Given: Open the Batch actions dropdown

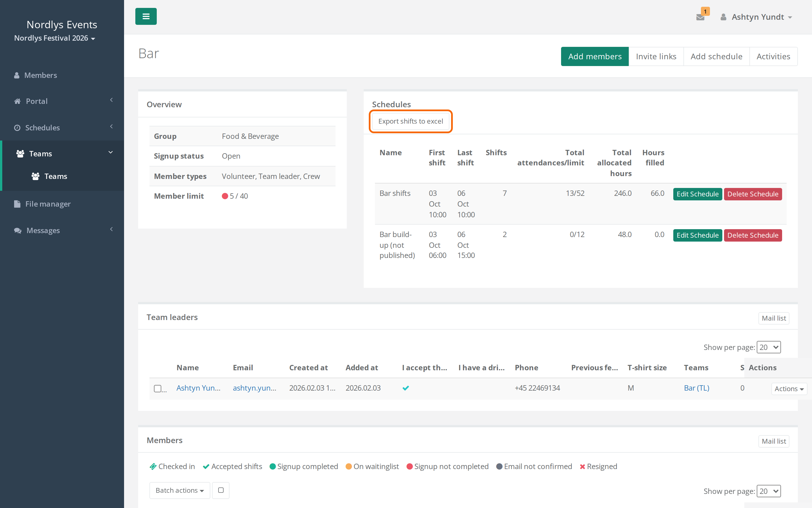Looking at the screenshot, I should pyautogui.click(x=180, y=491).
